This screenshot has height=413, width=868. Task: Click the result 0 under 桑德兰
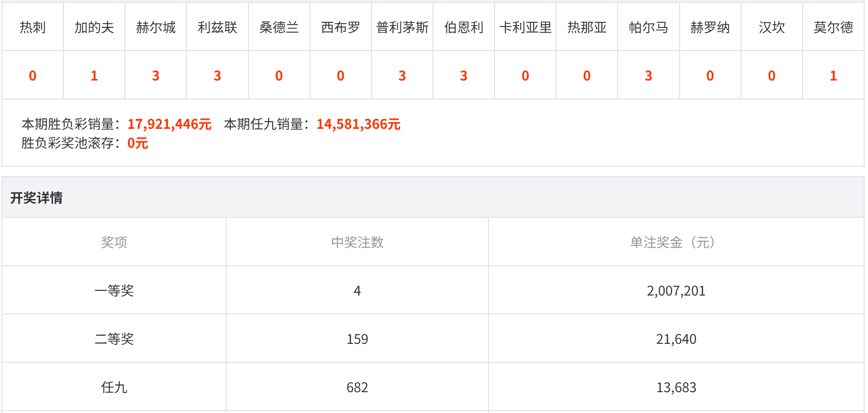point(279,76)
